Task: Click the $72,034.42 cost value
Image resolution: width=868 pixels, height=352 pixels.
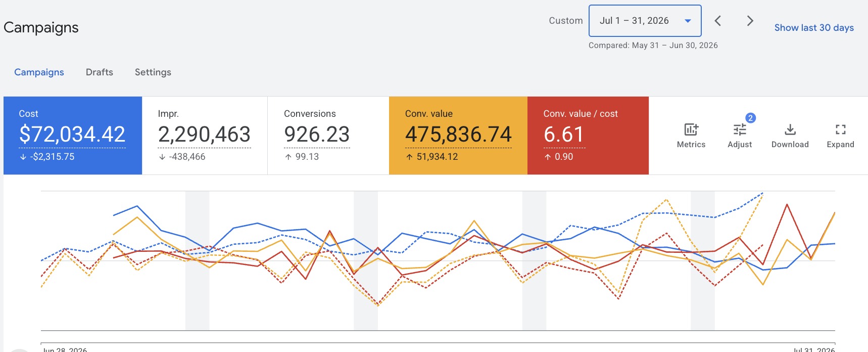Action: [x=72, y=135]
